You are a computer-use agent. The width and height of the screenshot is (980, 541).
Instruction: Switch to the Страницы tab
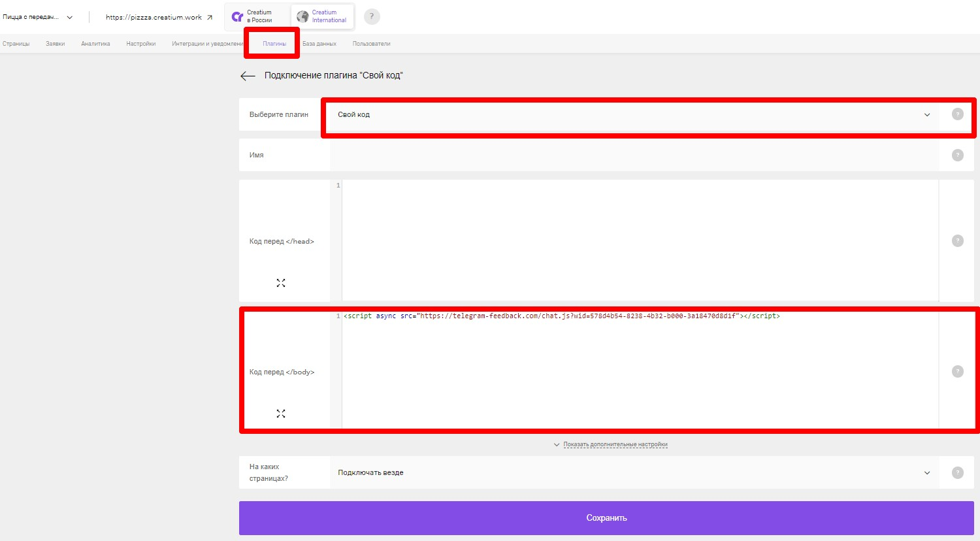[16, 44]
